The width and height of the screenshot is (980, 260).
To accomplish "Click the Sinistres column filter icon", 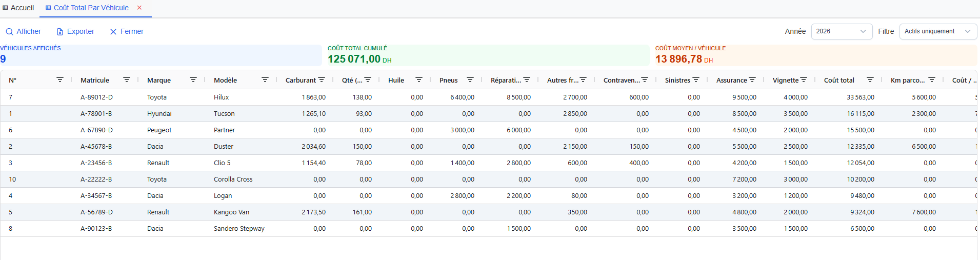I will (x=696, y=80).
